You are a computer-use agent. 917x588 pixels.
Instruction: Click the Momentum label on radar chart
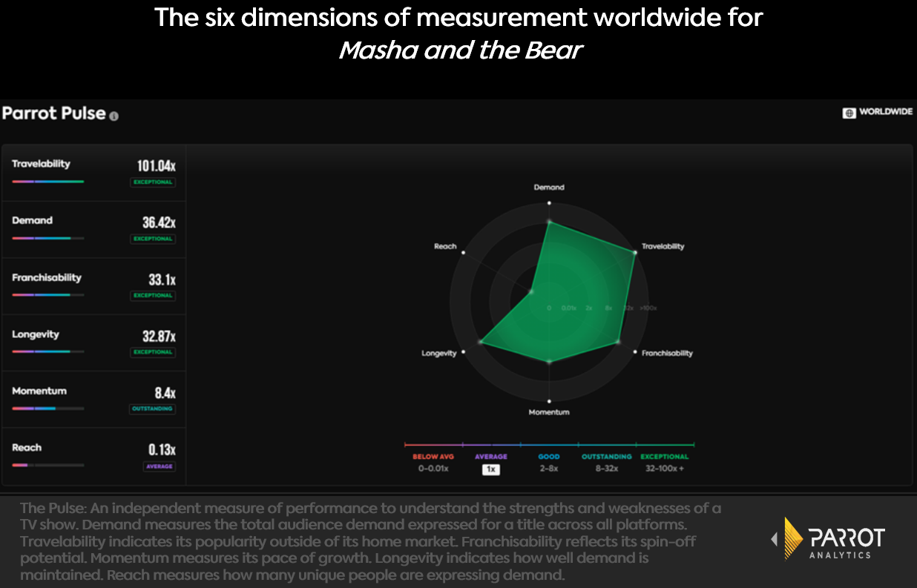click(x=549, y=412)
